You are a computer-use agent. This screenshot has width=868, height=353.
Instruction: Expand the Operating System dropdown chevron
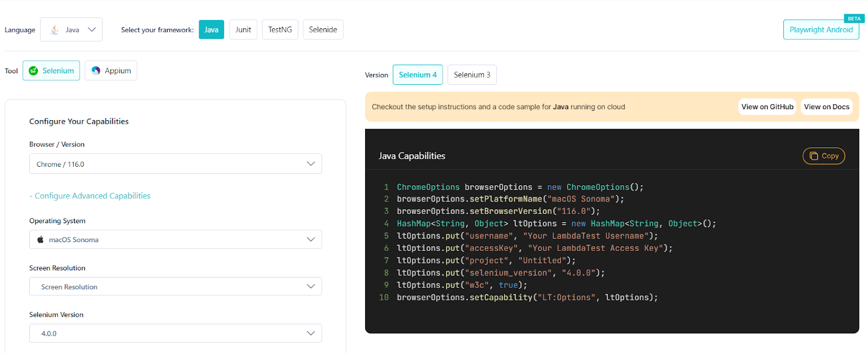pos(311,239)
